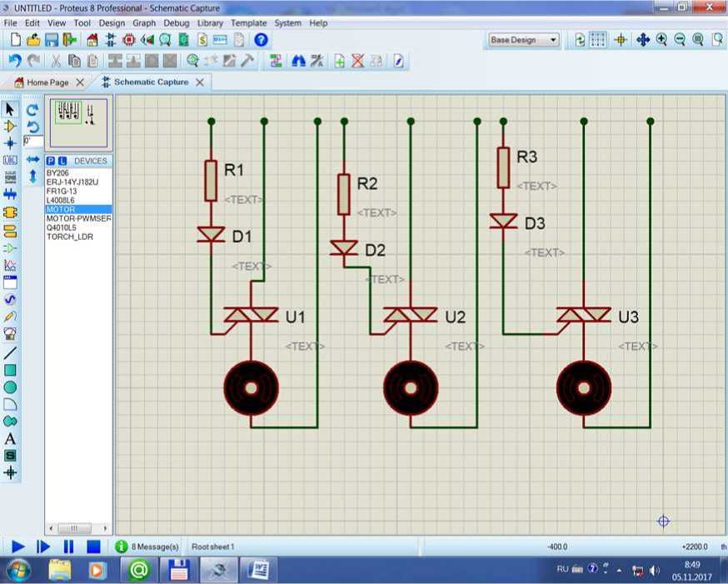Toggle the grid display button
Viewport: 728px width, 584px height.
(598, 40)
